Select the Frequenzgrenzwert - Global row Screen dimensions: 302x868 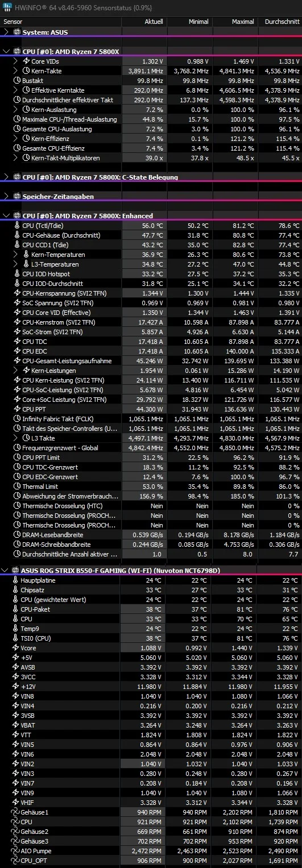coord(151,448)
